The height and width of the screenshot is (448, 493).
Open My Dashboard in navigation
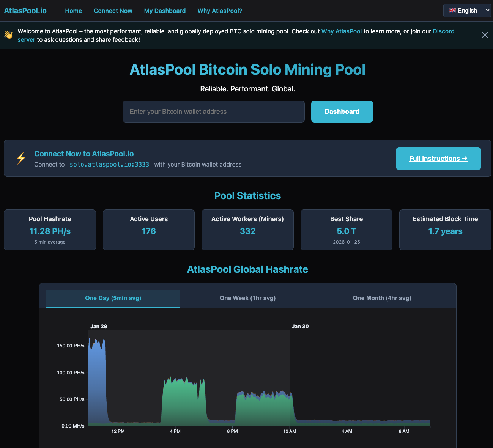coord(165,11)
